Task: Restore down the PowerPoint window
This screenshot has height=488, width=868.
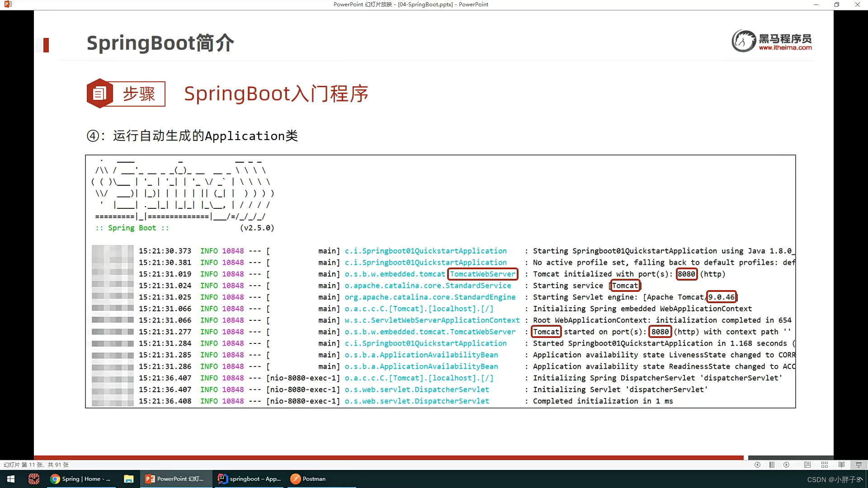Action: 837,5
